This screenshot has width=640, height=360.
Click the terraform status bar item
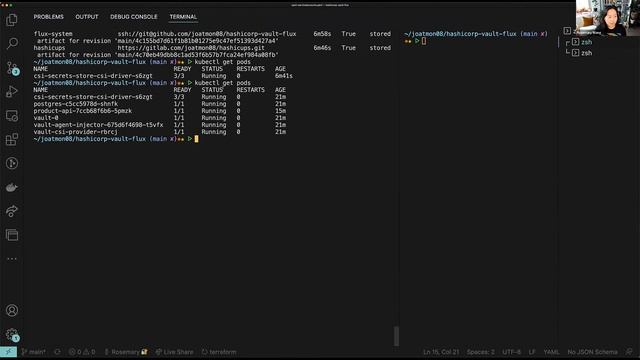(x=219, y=352)
